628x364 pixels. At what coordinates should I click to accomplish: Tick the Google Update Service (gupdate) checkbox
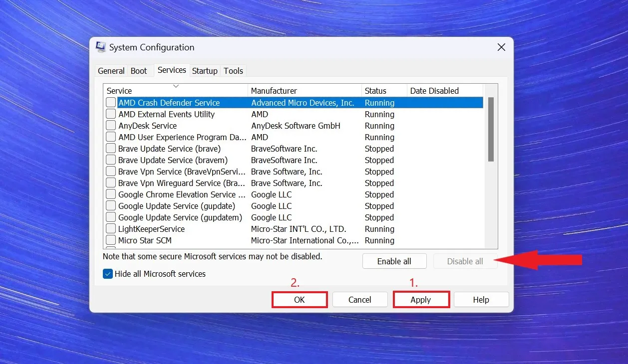[111, 206]
